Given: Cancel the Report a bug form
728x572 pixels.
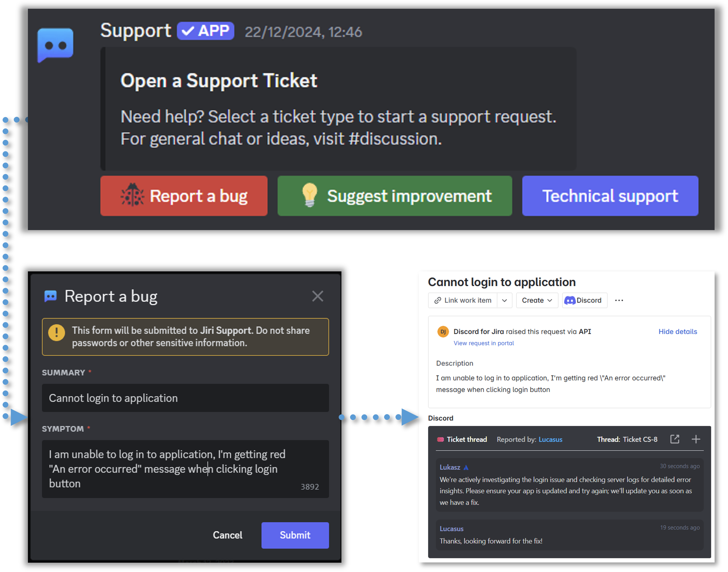Looking at the screenshot, I should (227, 535).
